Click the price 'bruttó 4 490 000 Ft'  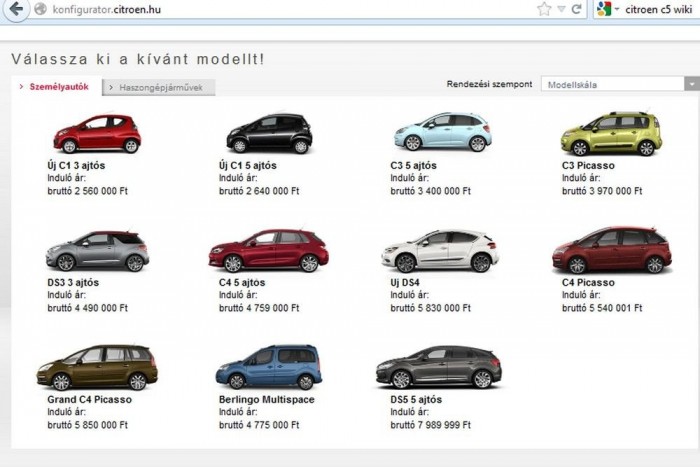point(88,308)
